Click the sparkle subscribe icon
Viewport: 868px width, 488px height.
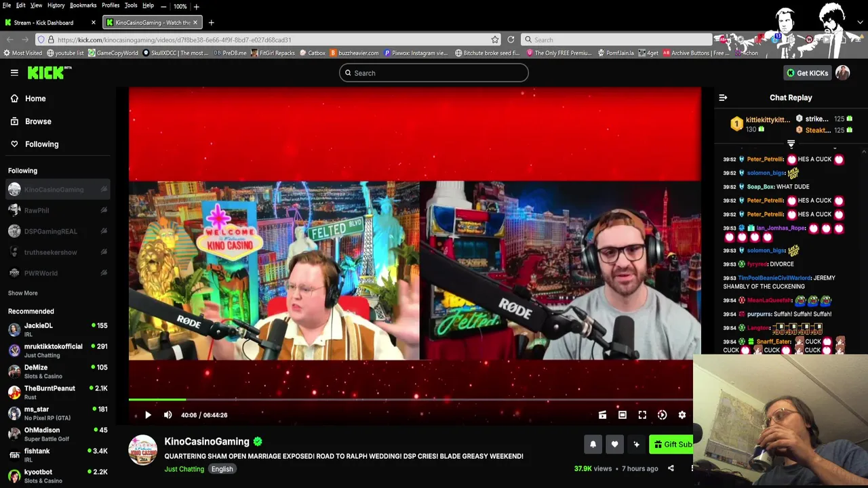(636, 444)
